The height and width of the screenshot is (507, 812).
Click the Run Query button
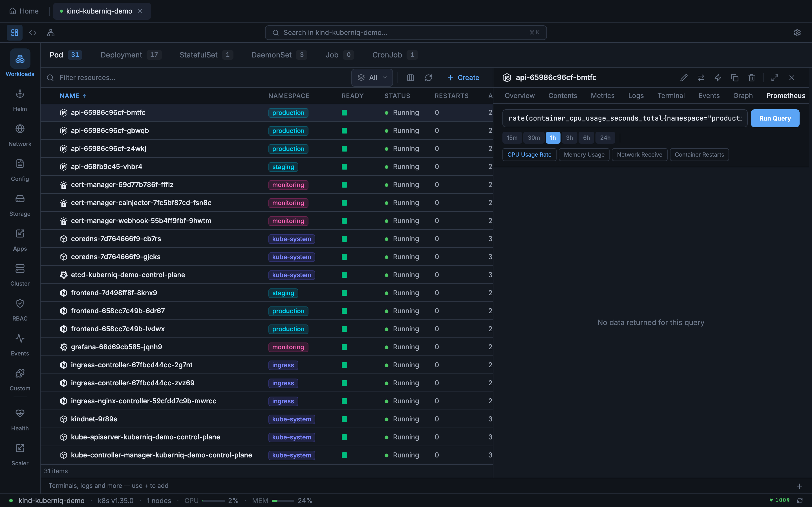(775, 118)
